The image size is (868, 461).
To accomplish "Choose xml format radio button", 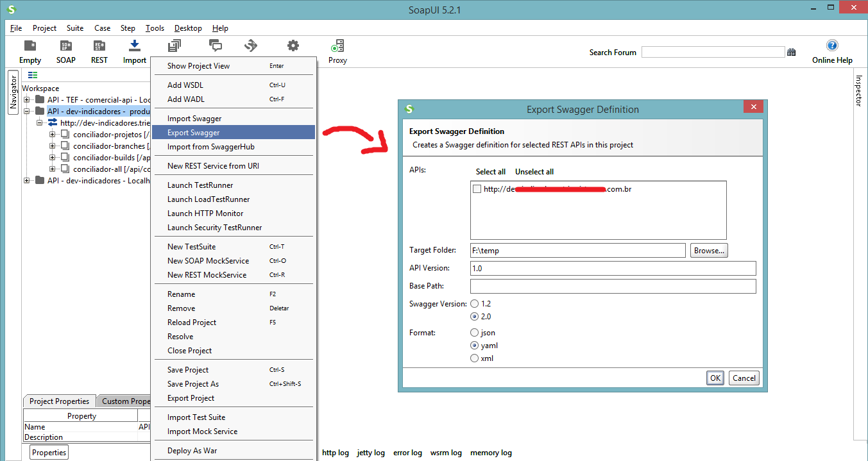I will coord(475,358).
